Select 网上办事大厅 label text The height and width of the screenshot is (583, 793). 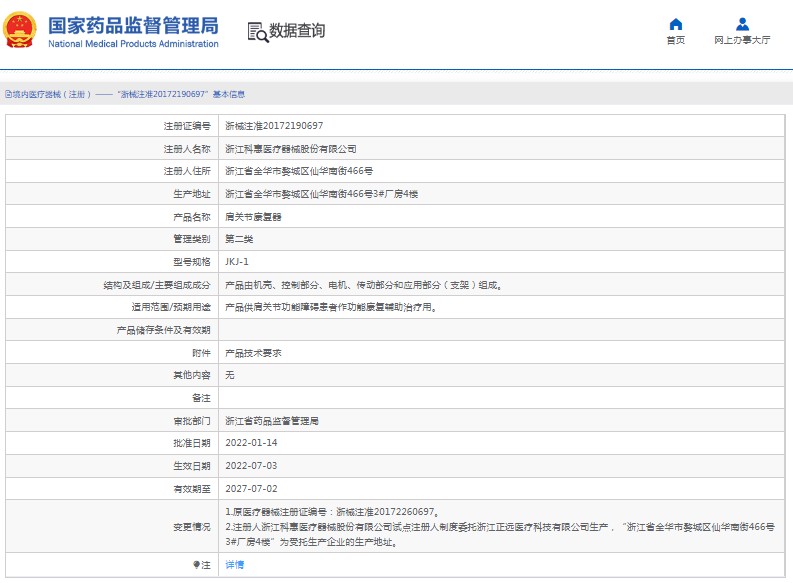742,40
